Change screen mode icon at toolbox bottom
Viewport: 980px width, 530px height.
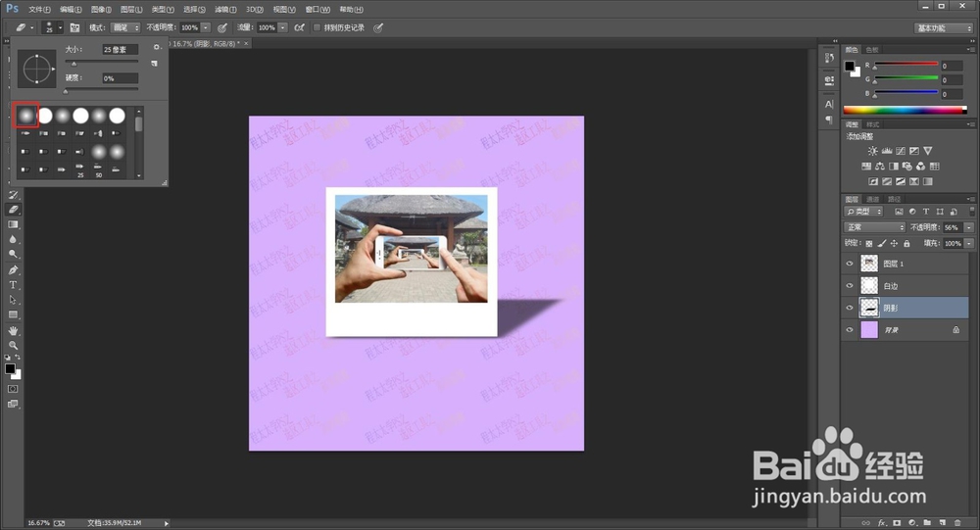pyautogui.click(x=13, y=404)
